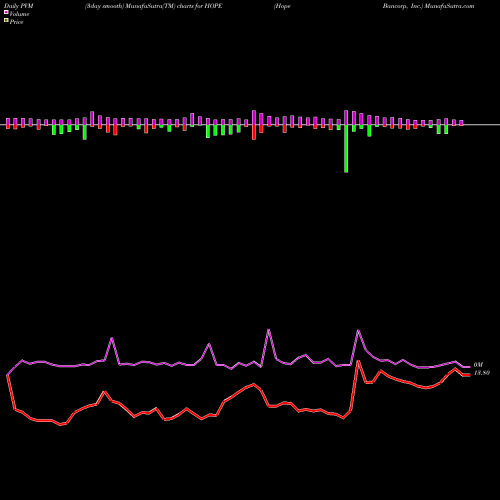The width and height of the screenshot is (500, 500).
Task: Click the Price legend color swatch
Action: 6,21
